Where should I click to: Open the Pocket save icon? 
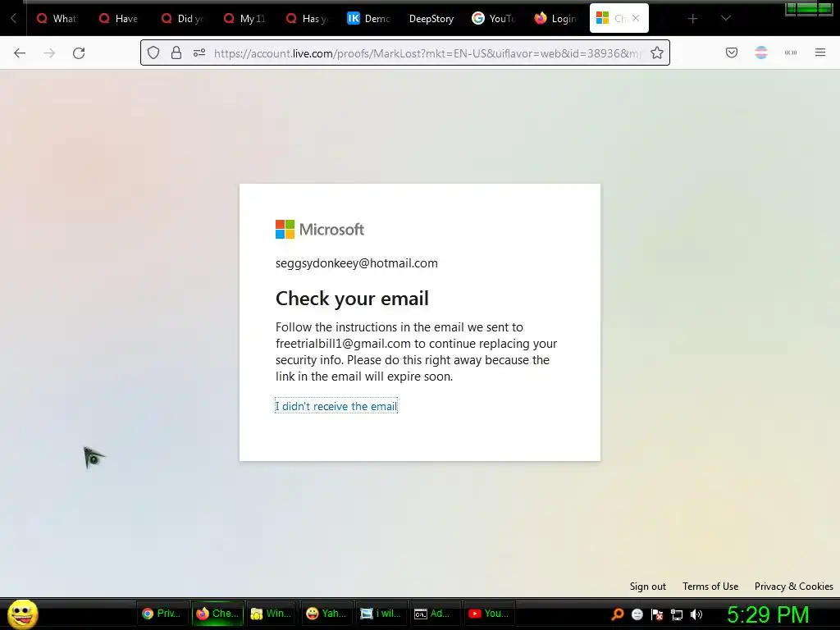point(732,52)
